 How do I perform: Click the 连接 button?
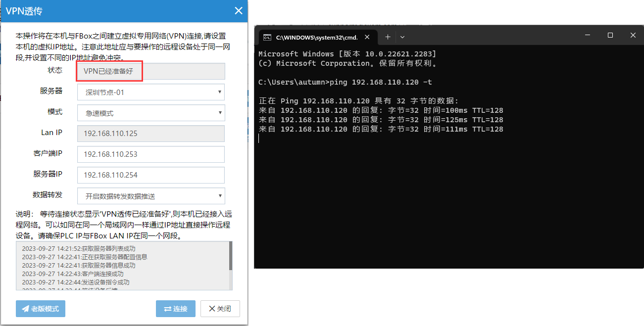click(176, 309)
